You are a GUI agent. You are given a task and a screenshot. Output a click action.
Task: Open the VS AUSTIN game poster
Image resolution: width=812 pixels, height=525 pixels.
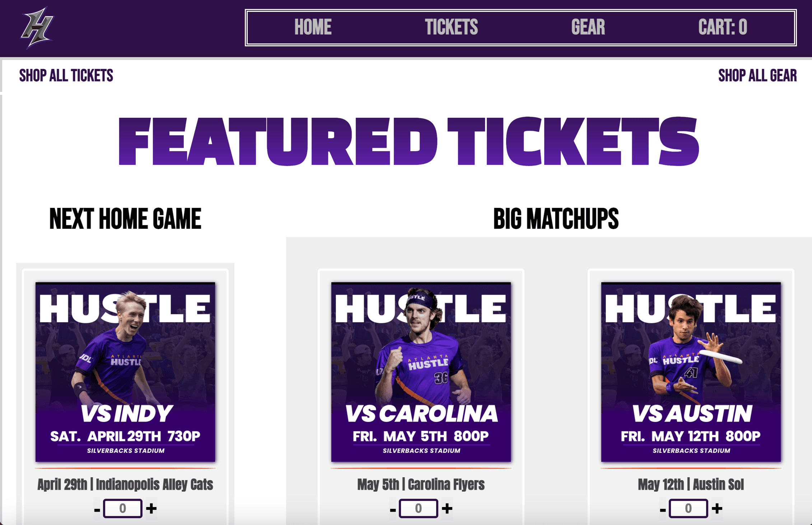pos(691,372)
